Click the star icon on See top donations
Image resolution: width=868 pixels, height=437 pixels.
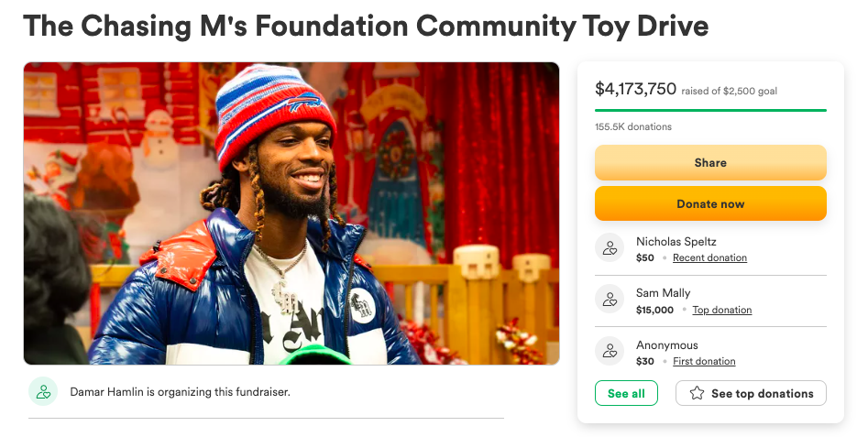click(697, 393)
